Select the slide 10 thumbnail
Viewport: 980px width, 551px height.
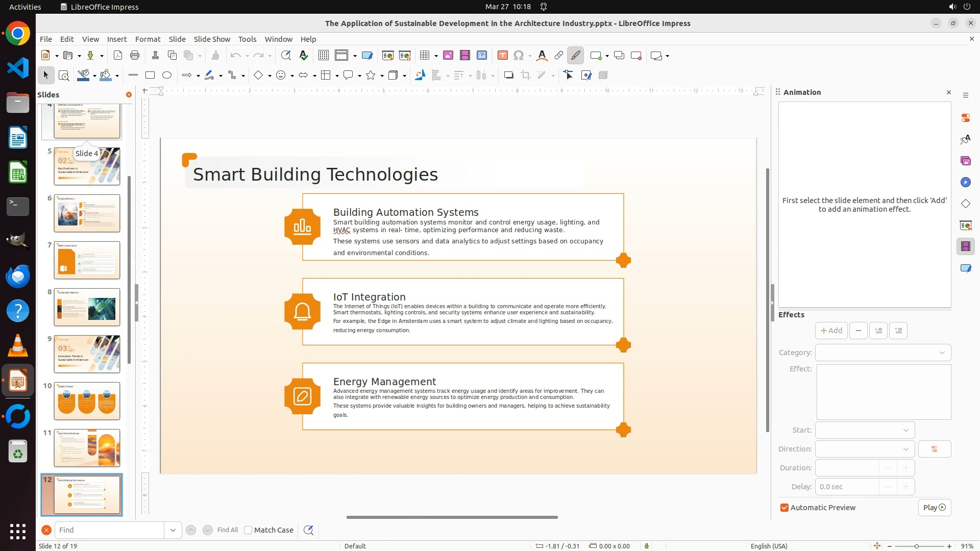[87, 401]
